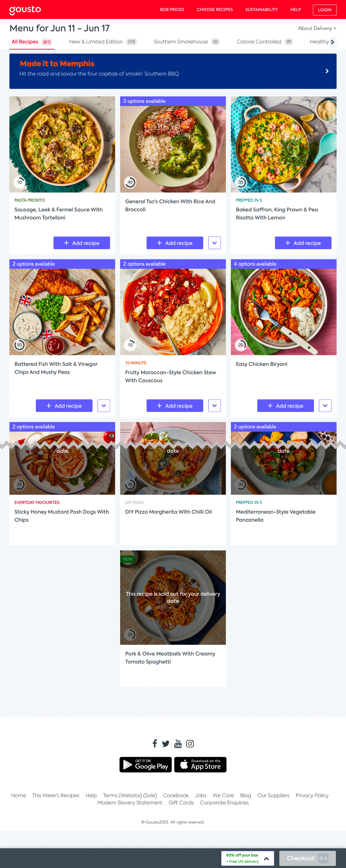Viewport: 346px width, 868px height.
Task: Click the Gousto logo
Action: (x=25, y=10)
